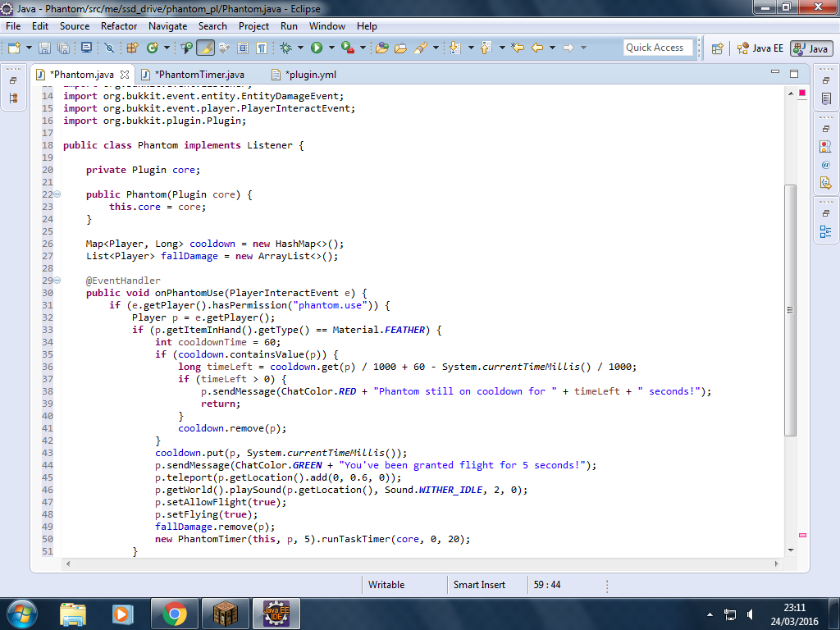Click the Forward navigation arrow
The height and width of the screenshot is (630, 840).
[x=568, y=48]
